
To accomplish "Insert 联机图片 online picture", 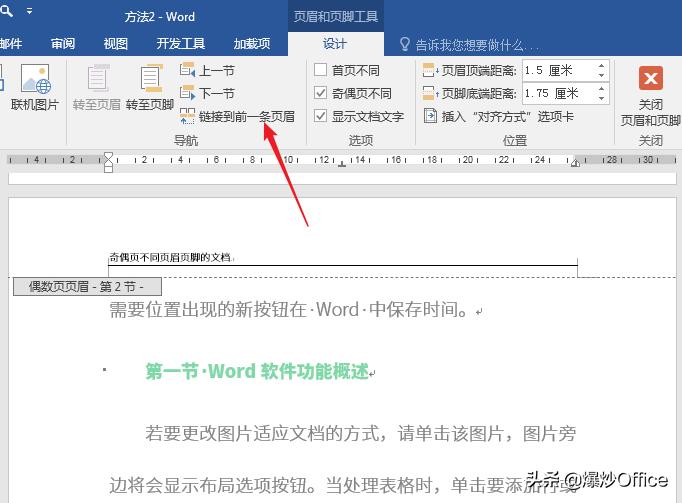I will tap(34, 87).
